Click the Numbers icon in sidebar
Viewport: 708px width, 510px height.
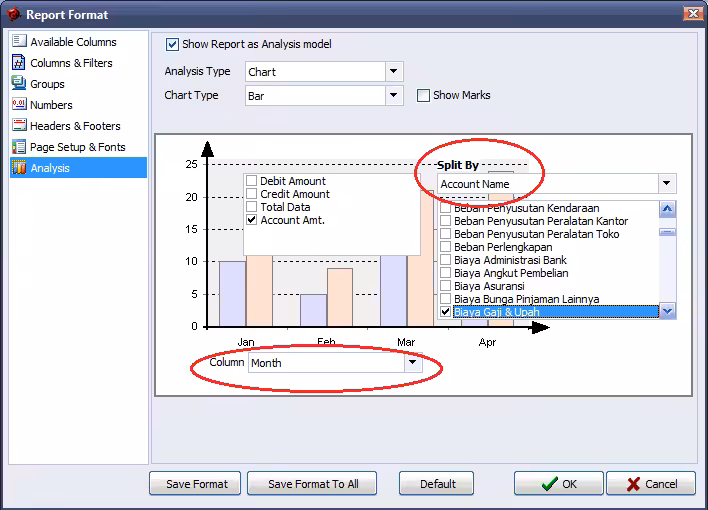coord(19,104)
